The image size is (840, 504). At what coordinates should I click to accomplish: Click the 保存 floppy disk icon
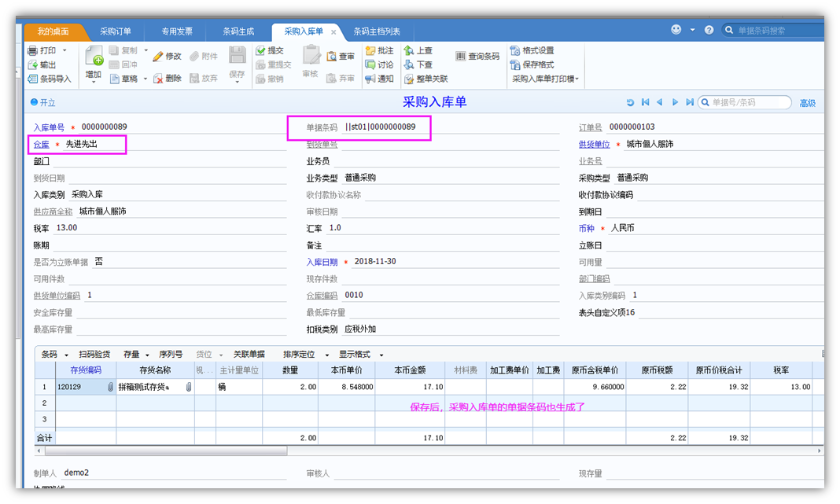click(237, 55)
